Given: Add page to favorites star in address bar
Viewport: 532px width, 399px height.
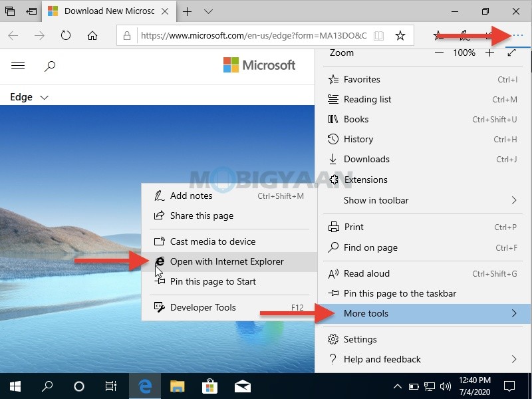Looking at the screenshot, I should pyautogui.click(x=400, y=35).
